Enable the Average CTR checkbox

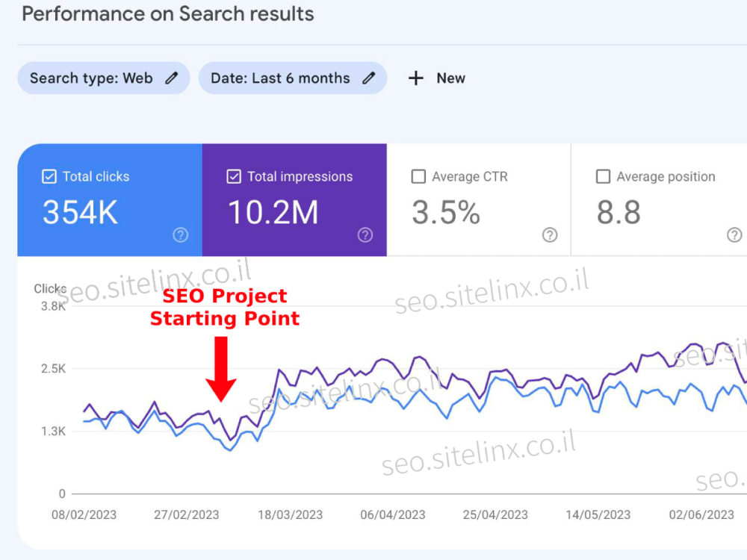pos(418,177)
